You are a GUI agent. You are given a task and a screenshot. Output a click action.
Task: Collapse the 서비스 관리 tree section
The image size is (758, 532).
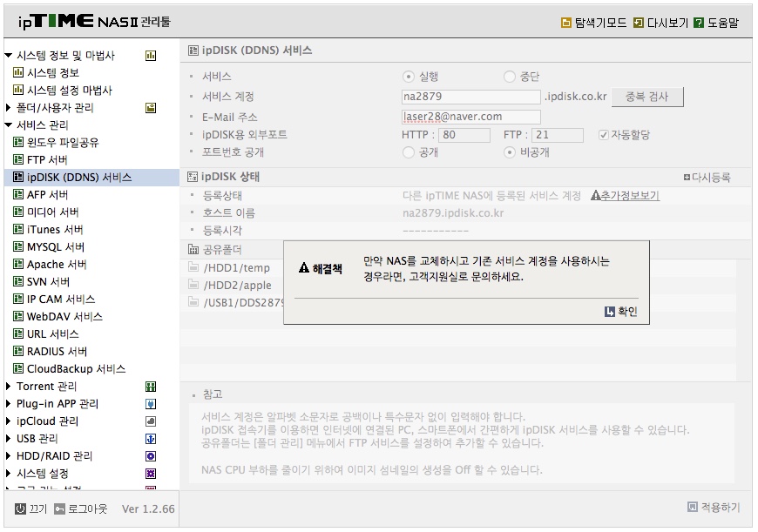tap(8, 125)
